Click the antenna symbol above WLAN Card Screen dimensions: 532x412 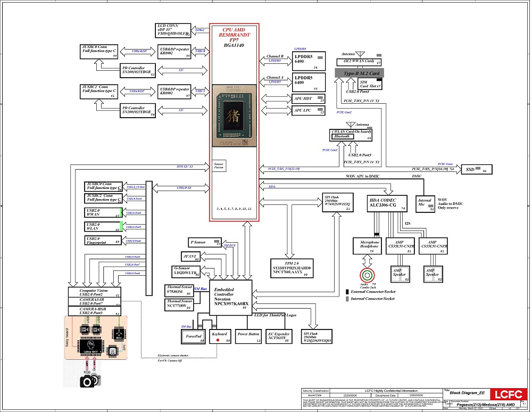click(351, 125)
